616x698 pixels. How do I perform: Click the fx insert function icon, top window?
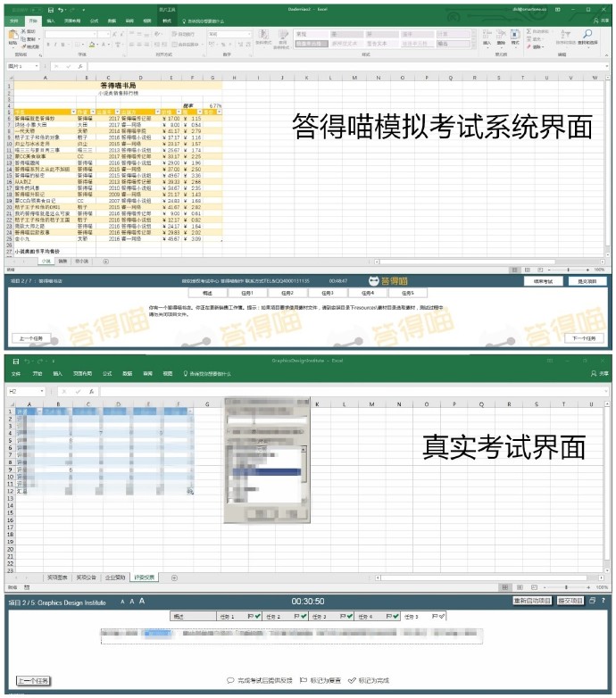coord(80,66)
